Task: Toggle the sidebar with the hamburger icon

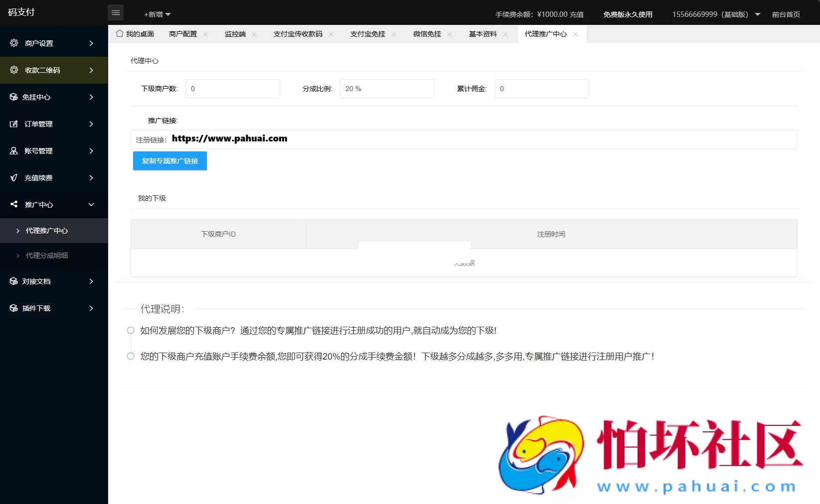Action: [116, 12]
